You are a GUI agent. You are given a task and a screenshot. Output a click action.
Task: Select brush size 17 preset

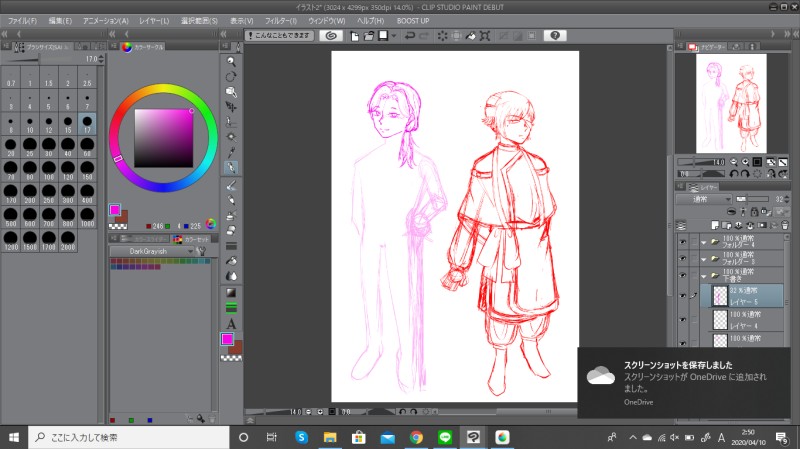pyautogui.click(x=87, y=124)
